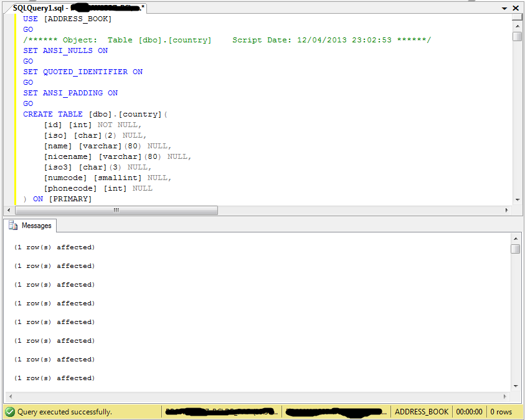Click the messages pane scrollbar up arrow
Screen dimensions: 525x420
point(516,238)
